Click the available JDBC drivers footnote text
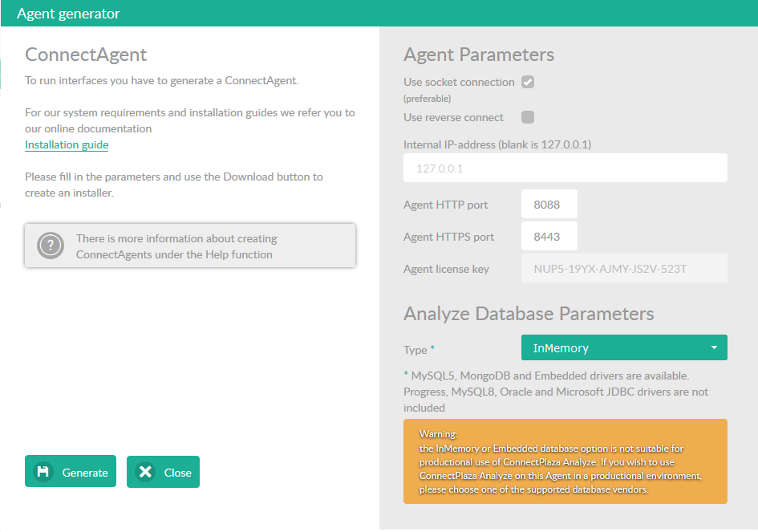Viewport: 758px width, 532px height. click(555, 392)
